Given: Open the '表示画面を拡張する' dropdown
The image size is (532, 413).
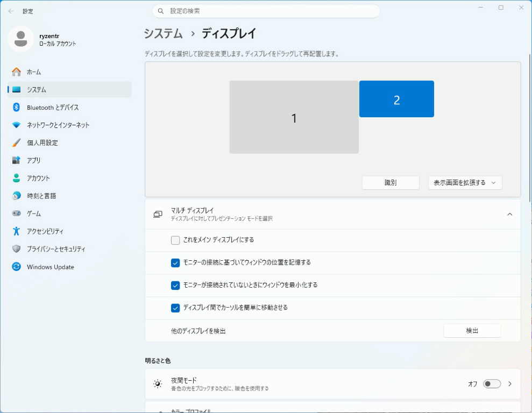Looking at the screenshot, I should (465, 183).
